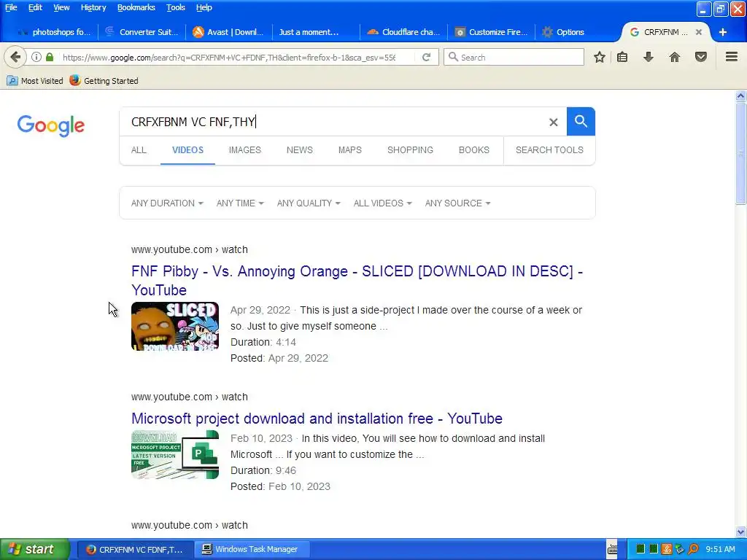
Task: Open the Windows start button
Action: [x=34, y=550]
